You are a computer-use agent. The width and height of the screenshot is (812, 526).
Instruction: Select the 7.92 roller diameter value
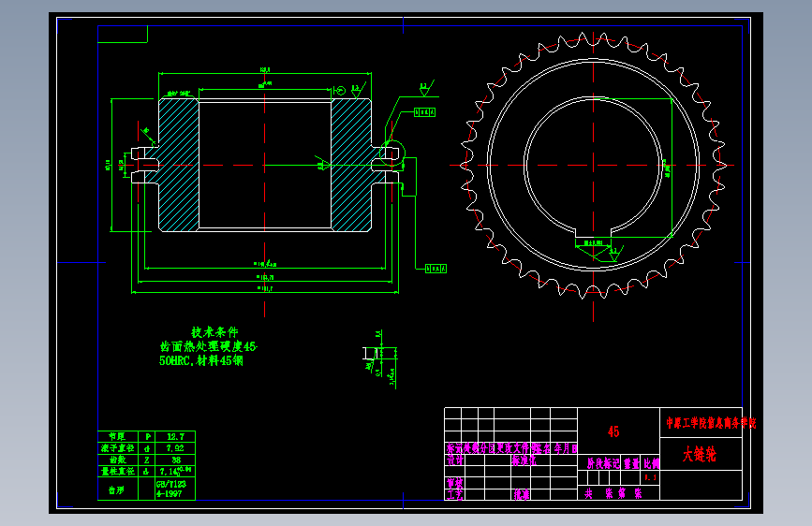pos(175,448)
